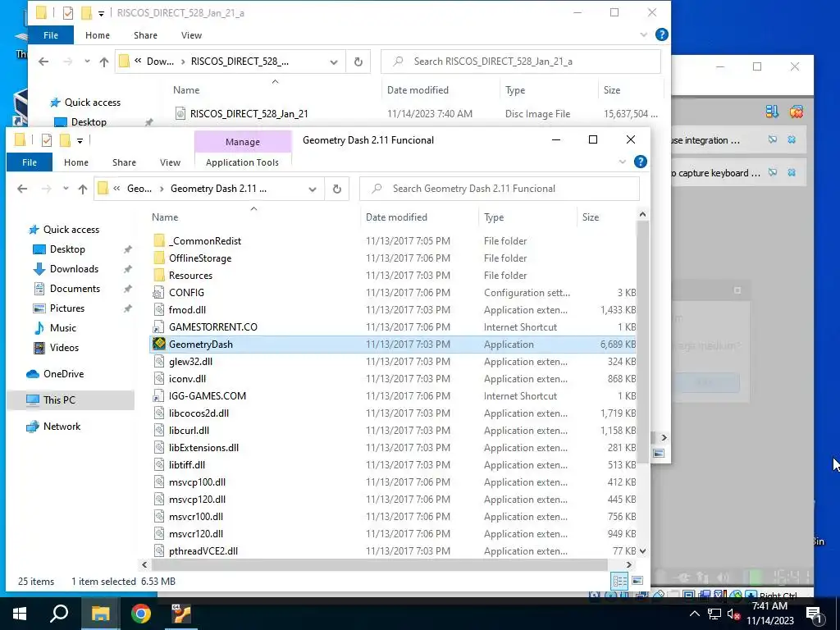Open Home tab in Geometry Dash window
The height and width of the screenshot is (630, 840).
coord(76,162)
